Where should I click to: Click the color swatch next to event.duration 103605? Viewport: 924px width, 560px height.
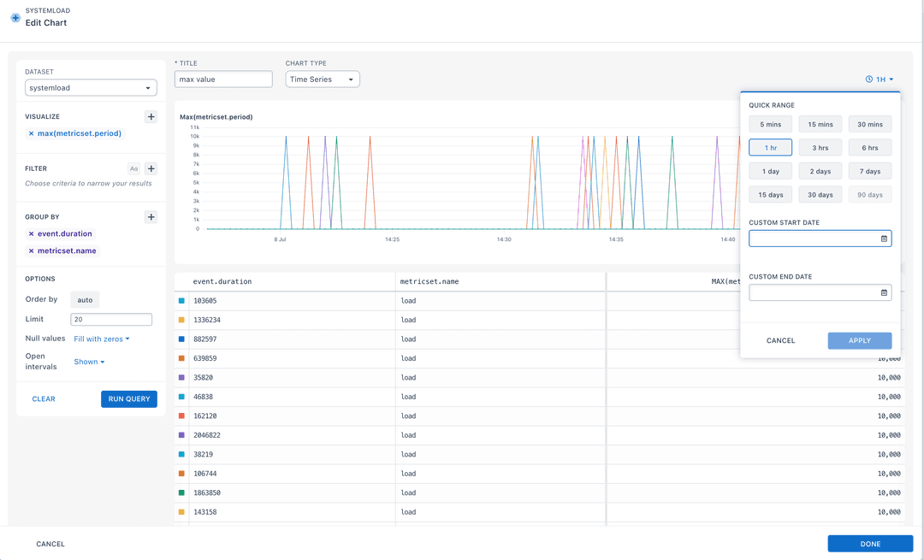[183, 300]
